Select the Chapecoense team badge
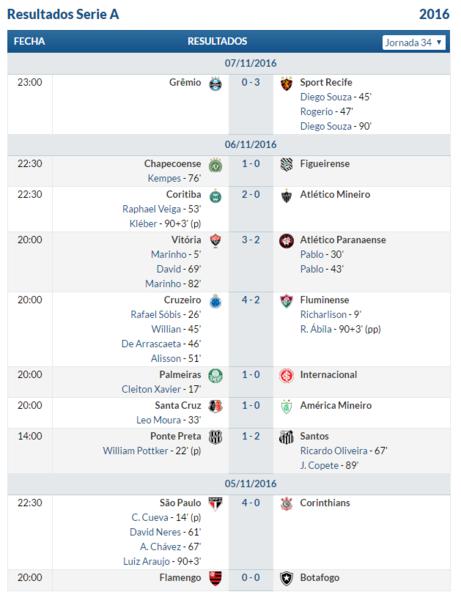461x600 pixels. point(215,165)
